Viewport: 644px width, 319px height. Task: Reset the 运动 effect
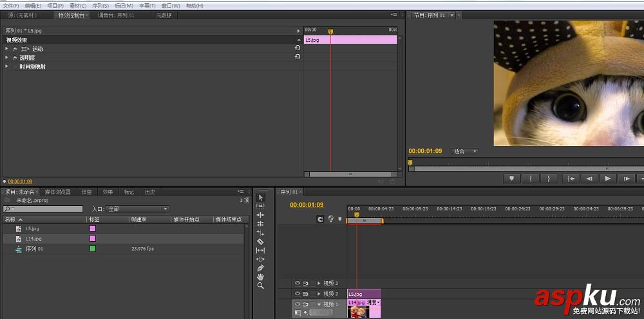click(298, 48)
